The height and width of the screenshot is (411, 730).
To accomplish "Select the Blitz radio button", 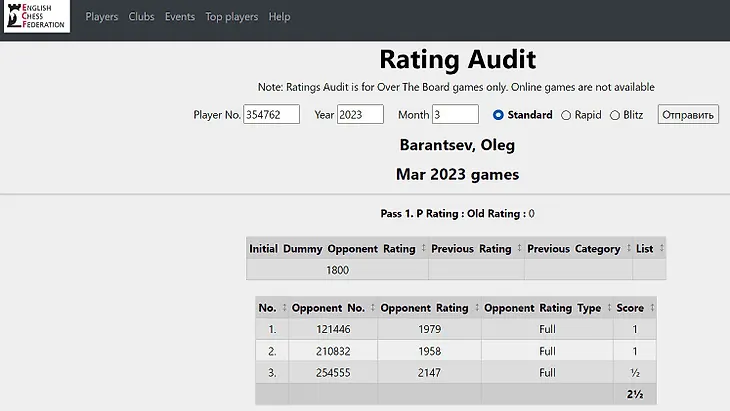I will pos(615,115).
